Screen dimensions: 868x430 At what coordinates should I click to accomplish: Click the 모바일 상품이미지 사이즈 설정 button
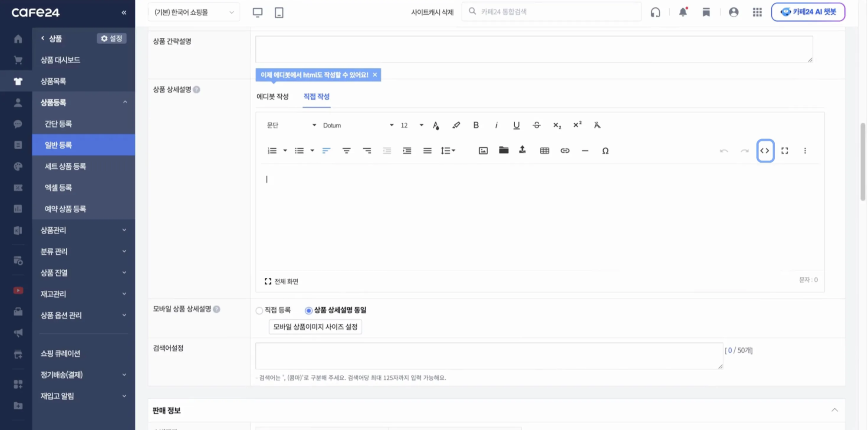[315, 327]
